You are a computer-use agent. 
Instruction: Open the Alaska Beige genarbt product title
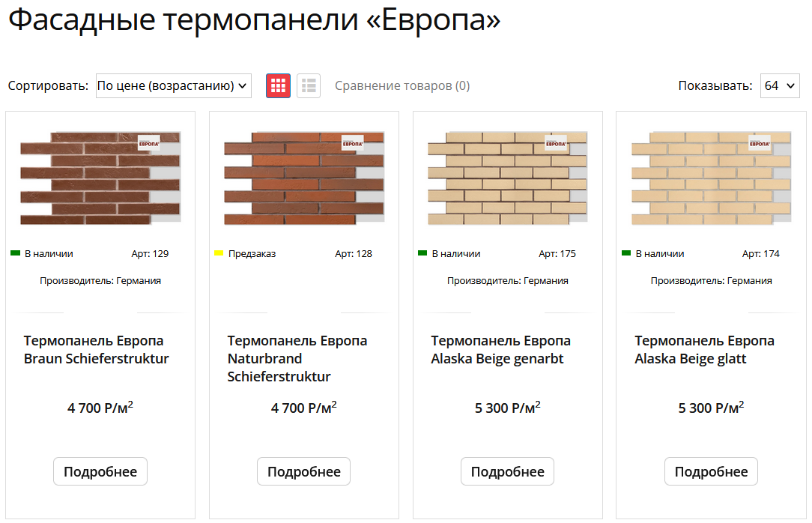click(x=501, y=349)
